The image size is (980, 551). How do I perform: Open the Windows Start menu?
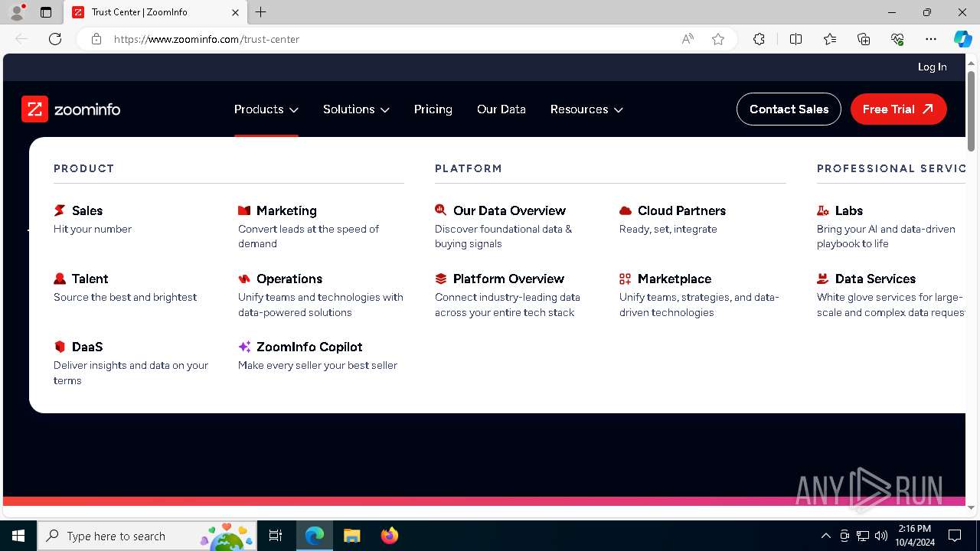[x=18, y=536]
